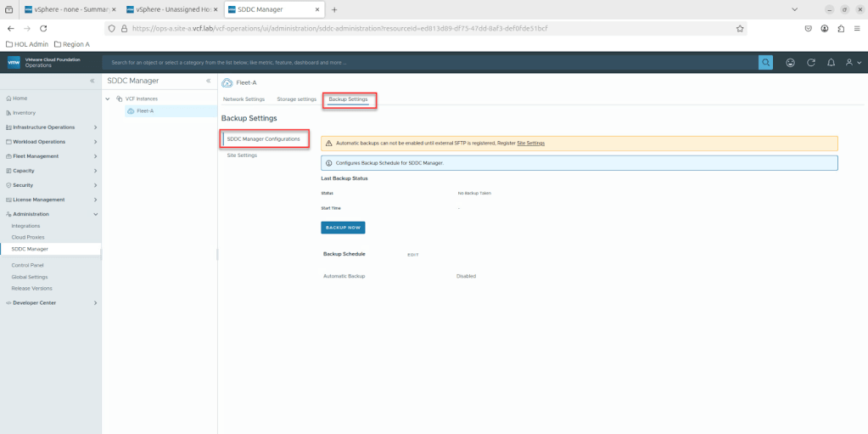
Task: Open the Storage settings tab
Action: [x=297, y=99]
